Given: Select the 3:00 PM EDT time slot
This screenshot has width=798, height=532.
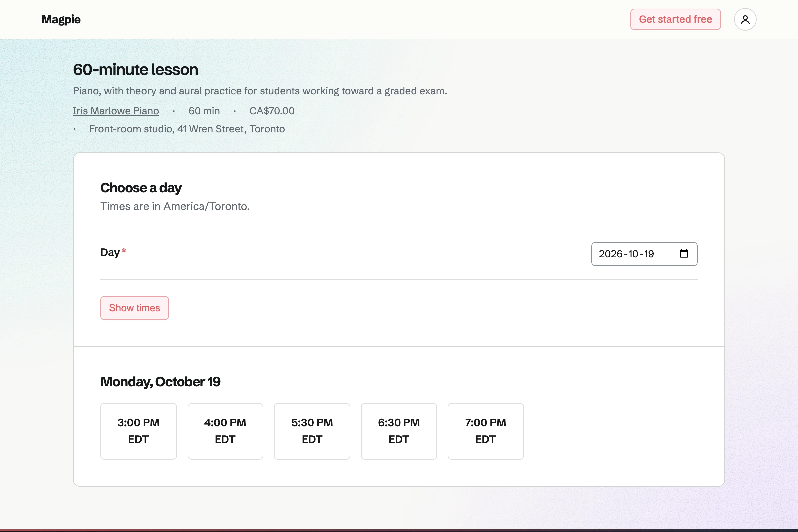Looking at the screenshot, I should pyautogui.click(x=138, y=431).
